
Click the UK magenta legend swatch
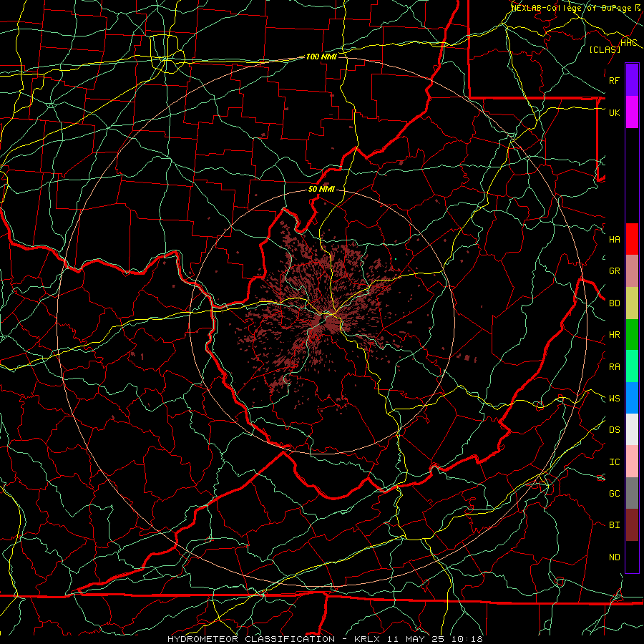click(x=632, y=112)
